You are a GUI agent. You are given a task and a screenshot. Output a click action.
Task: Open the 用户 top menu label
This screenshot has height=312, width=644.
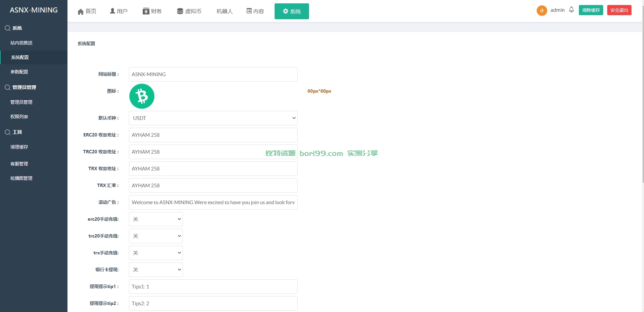[x=122, y=11]
